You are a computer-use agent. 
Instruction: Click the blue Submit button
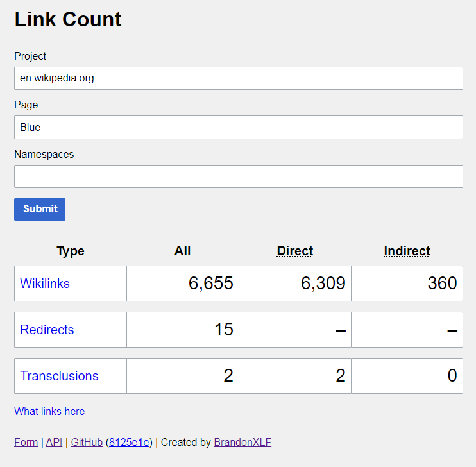tap(40, 209)
